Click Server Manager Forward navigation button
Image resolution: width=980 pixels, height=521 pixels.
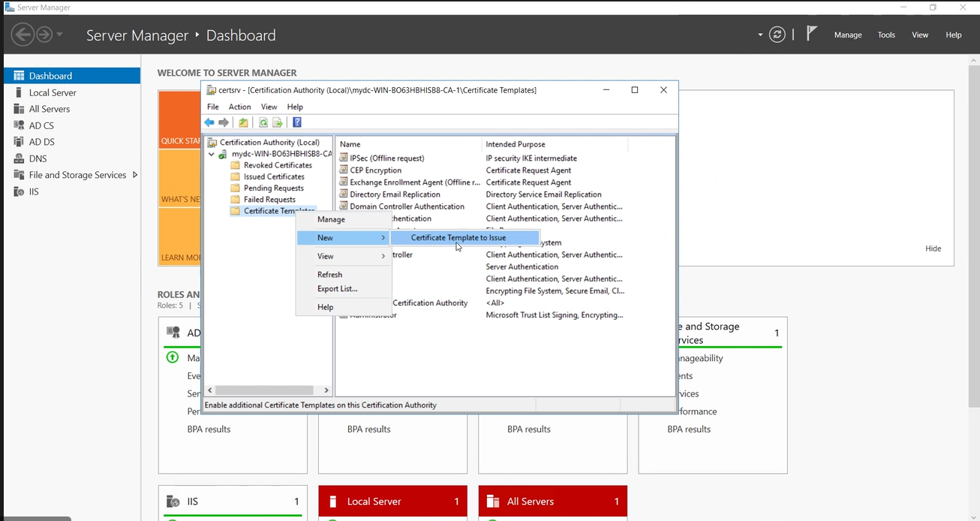click(x=44, y=35)
